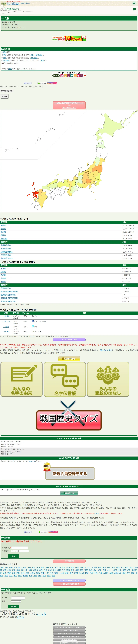Open 一ノ瀬 美空's profile link
The width and height of the screenshot is (138, 644).
coord(6,332)
